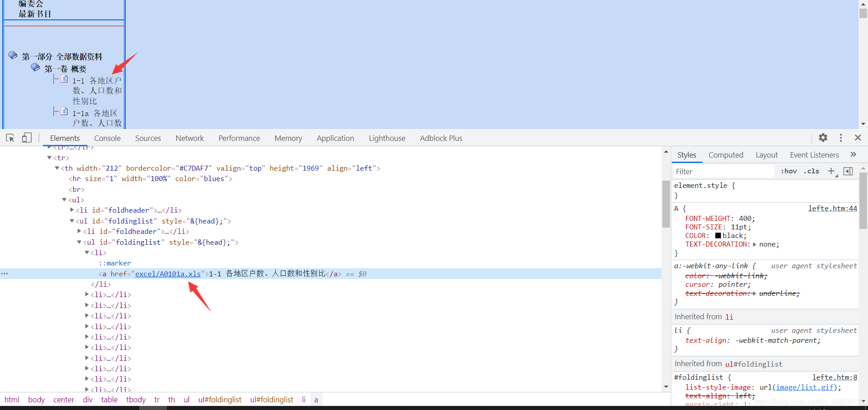Open the Adblock Plus tab
Image resolution: width=868 pixels, height=410 pixels.
click(441, 138)
